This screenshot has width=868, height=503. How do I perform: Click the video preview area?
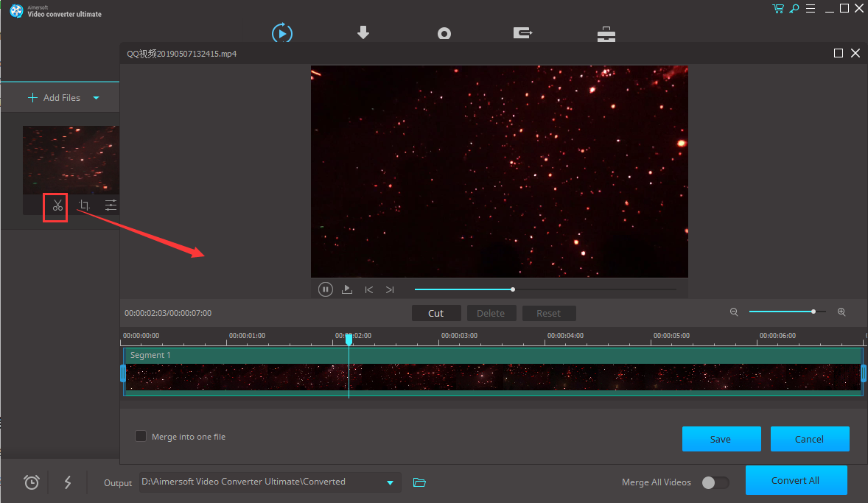click(x=500, y=172)
